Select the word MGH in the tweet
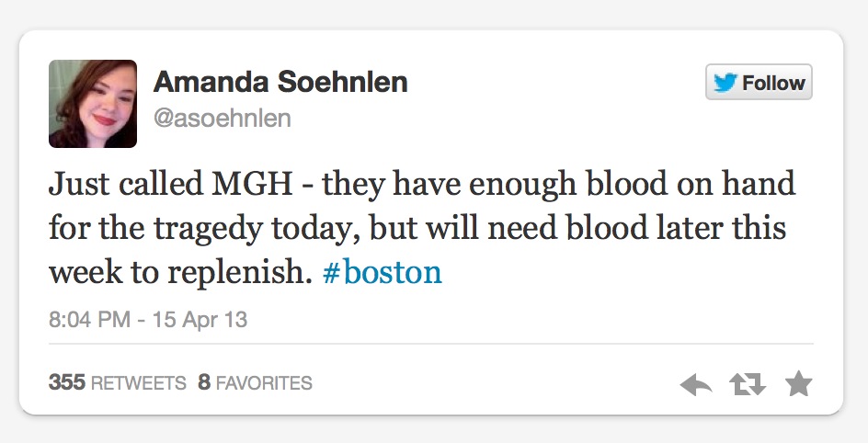The height and width of the screenshot is (443, 868). (x=253, y=184)
